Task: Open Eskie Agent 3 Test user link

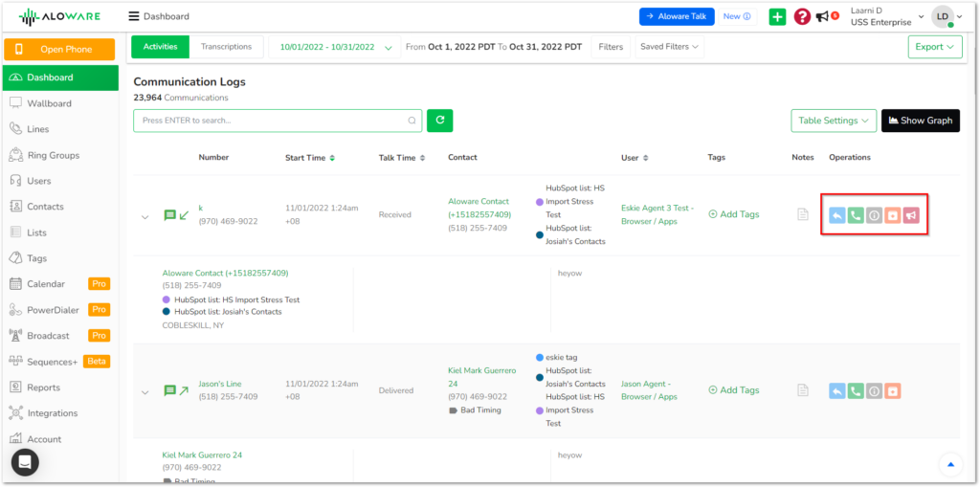Action: (x=657, y=214)
